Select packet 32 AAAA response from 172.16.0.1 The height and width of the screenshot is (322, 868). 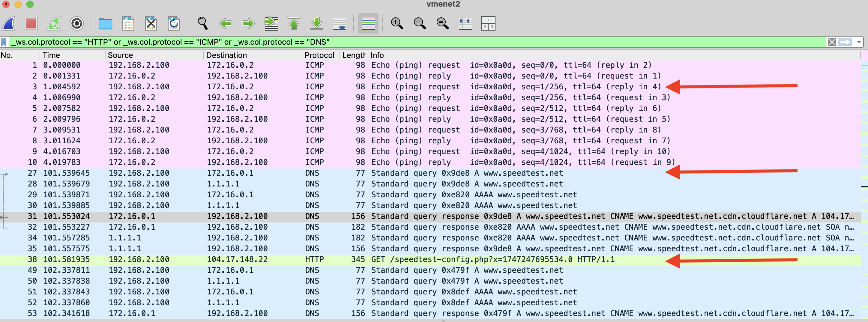[430, 227]
